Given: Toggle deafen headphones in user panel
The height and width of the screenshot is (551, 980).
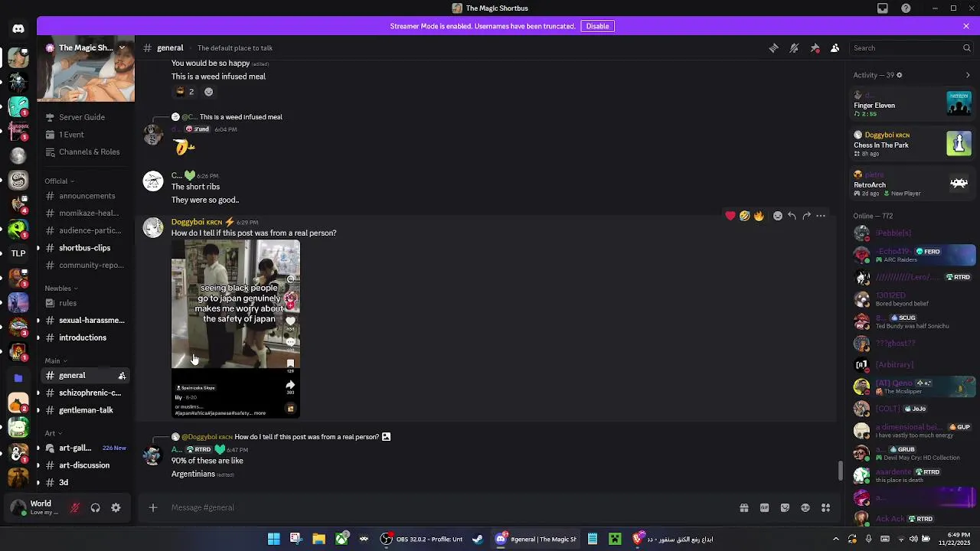Looking at the screenshot, I should (96, 507).
